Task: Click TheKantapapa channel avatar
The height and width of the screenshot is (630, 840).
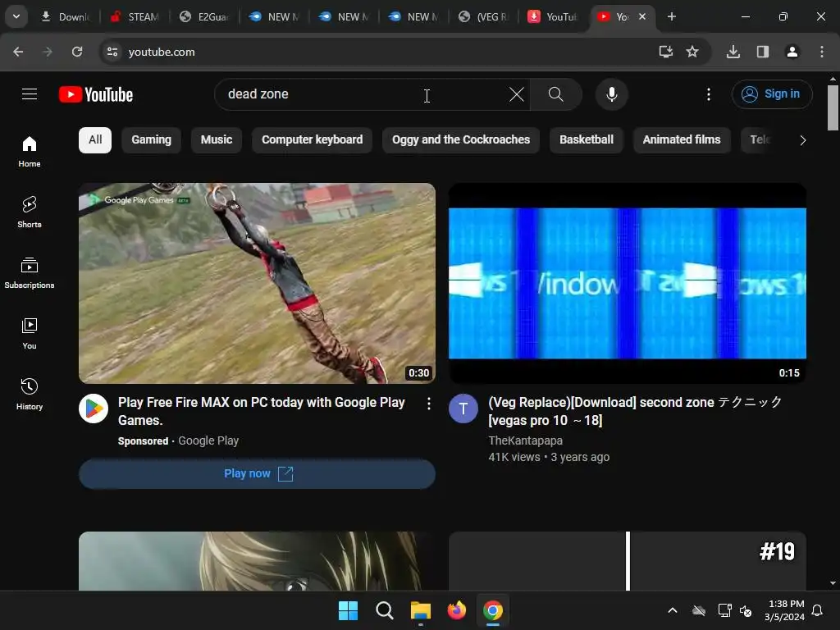Action: 463,409
